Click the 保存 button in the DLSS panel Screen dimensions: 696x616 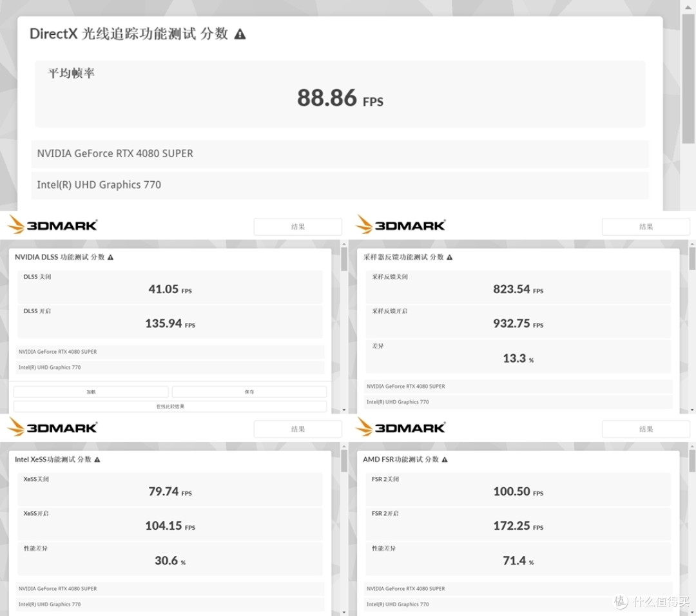pyautogui.click(x=249, y=392)
